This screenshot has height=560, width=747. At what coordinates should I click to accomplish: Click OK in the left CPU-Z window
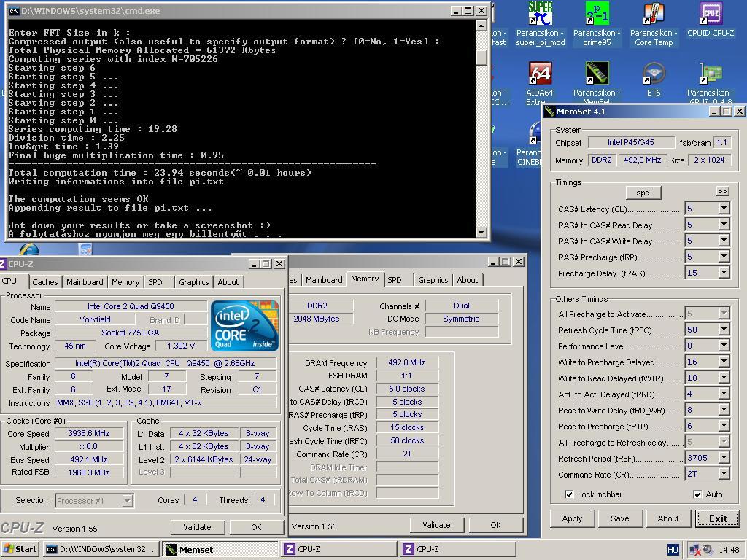pyautogui.click(x=256, y=527)
